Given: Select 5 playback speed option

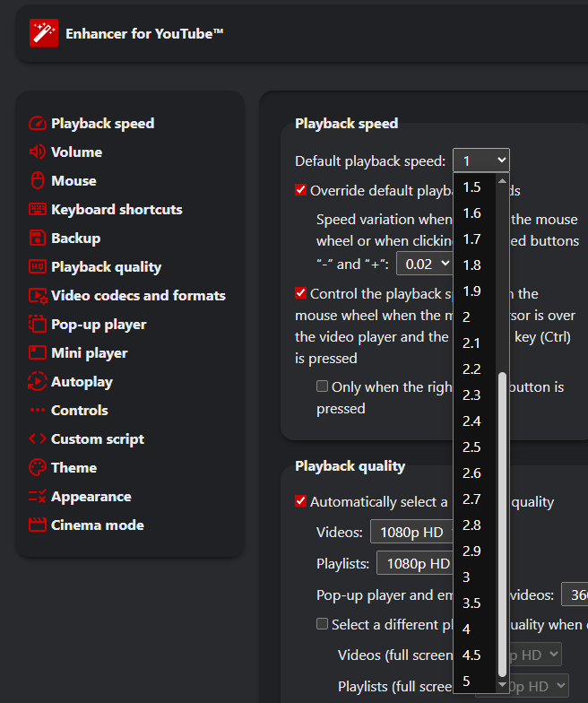Looking at the screenshot, I should 474,681.
